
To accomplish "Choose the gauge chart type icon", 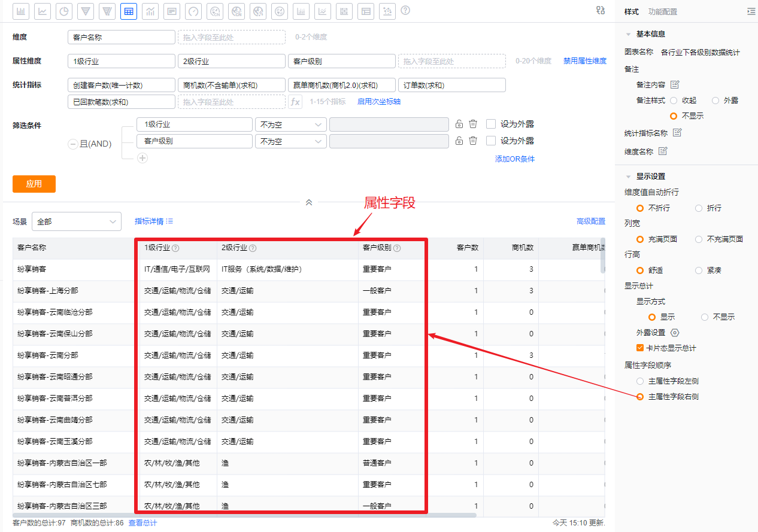I will click(x=193, y=11).
